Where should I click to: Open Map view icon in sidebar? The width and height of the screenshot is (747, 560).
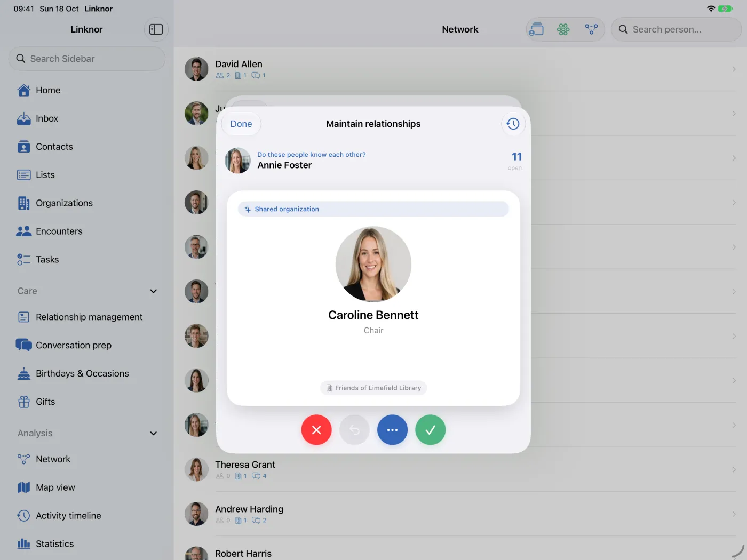[x=24, y=487]
